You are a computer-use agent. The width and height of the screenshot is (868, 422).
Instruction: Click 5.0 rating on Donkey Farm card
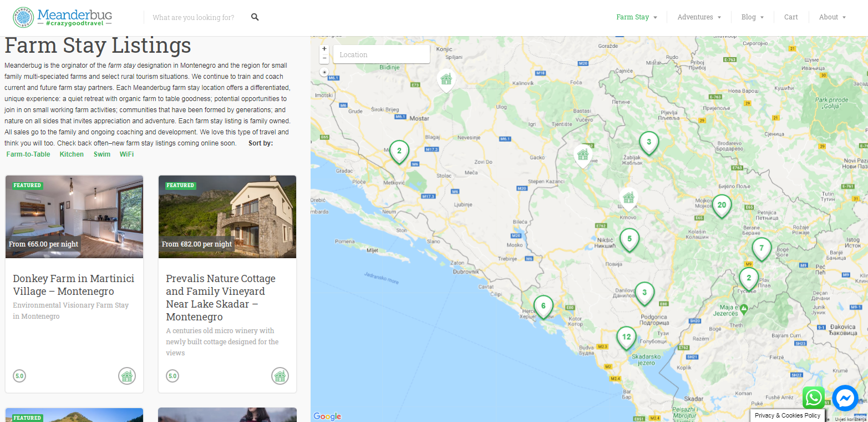(19, 376)
